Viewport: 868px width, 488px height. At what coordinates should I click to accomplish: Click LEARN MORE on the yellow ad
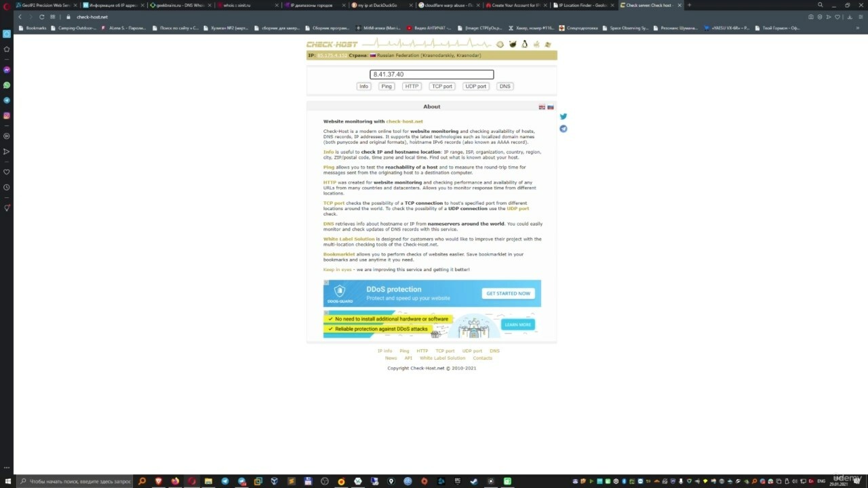click(518, 325)
